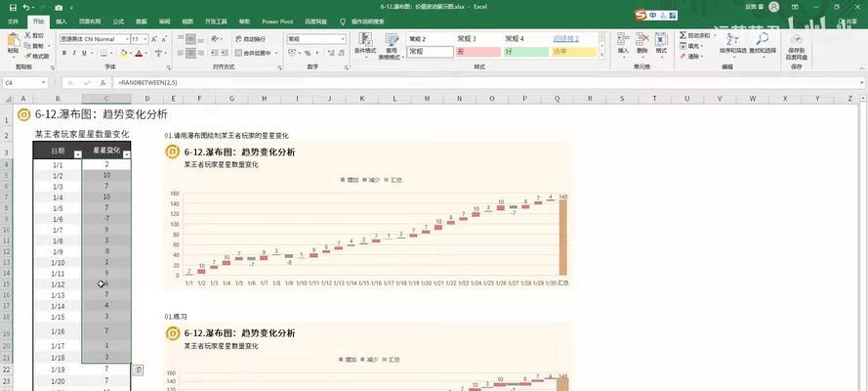Activate the 格式刷 format painter
The width and height of the screenshot is (868, 391).
coord(36,56)
